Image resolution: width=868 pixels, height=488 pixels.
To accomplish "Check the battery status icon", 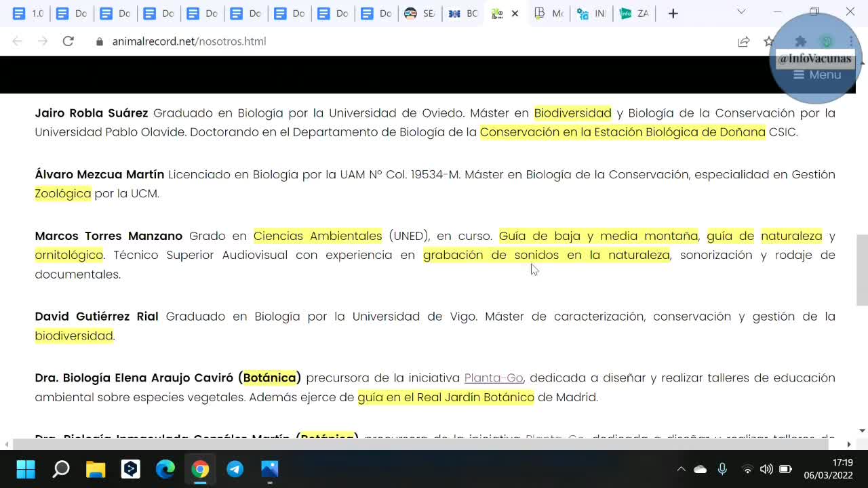I will [x=785, y=469].
